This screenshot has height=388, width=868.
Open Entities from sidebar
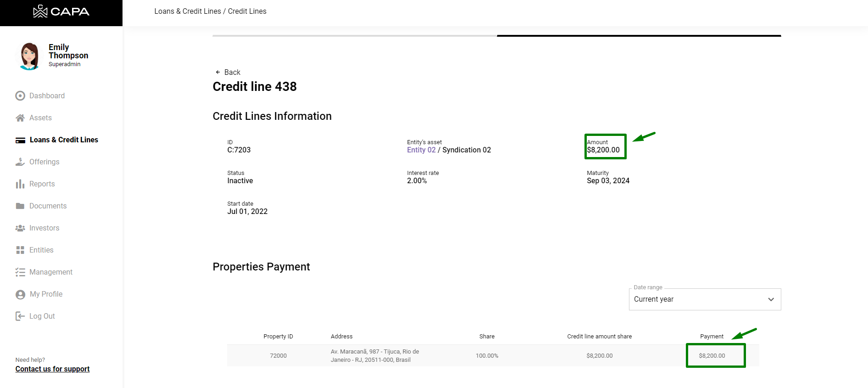coord(41,250)
